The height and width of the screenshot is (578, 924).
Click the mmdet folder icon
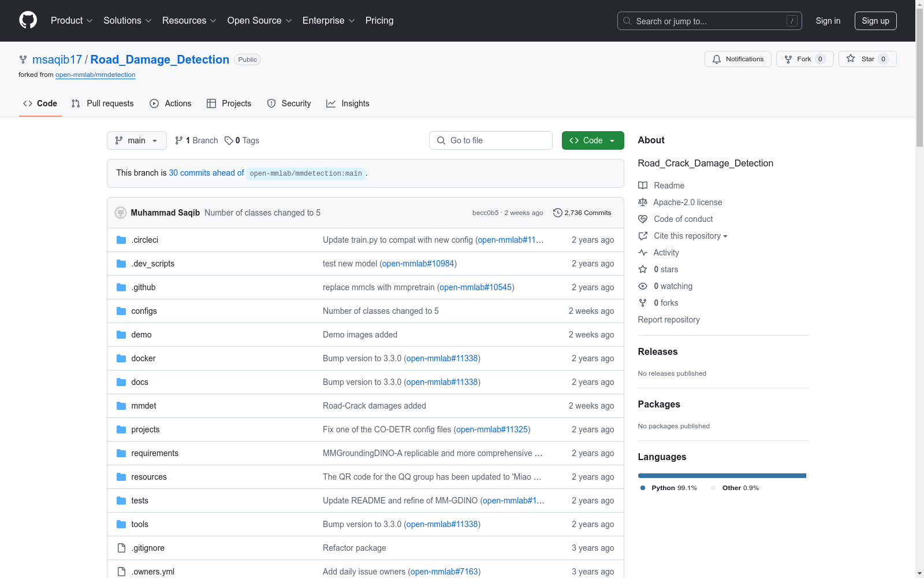click(121, 406)
